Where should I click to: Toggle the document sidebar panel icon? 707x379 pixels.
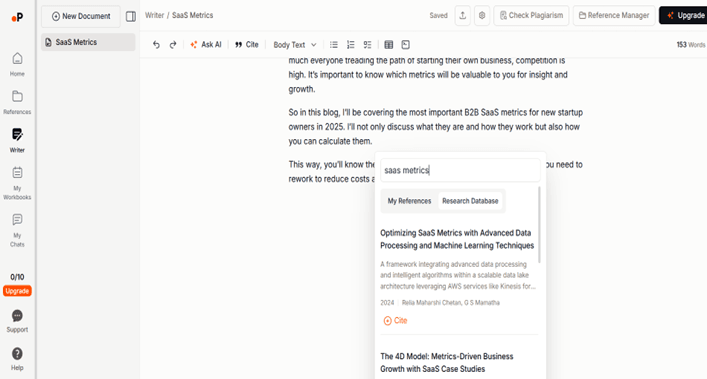pos(131,16)
